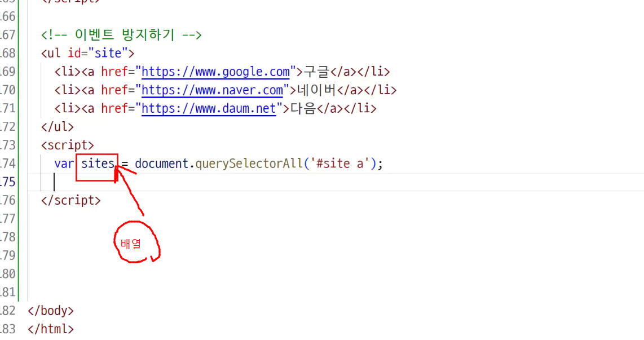Image resolution: width=644 pixels, height=340 pixels.
Task: Click the 'href' attribute in the naver line
Action: [x=114, y=90]
